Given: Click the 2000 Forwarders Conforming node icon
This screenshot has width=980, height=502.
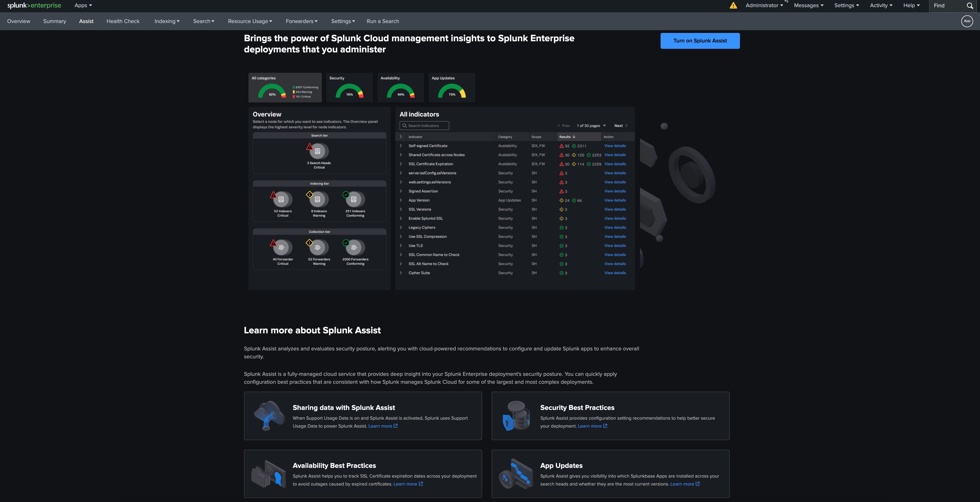Looking at the screenshot, I should click(354, 247).
